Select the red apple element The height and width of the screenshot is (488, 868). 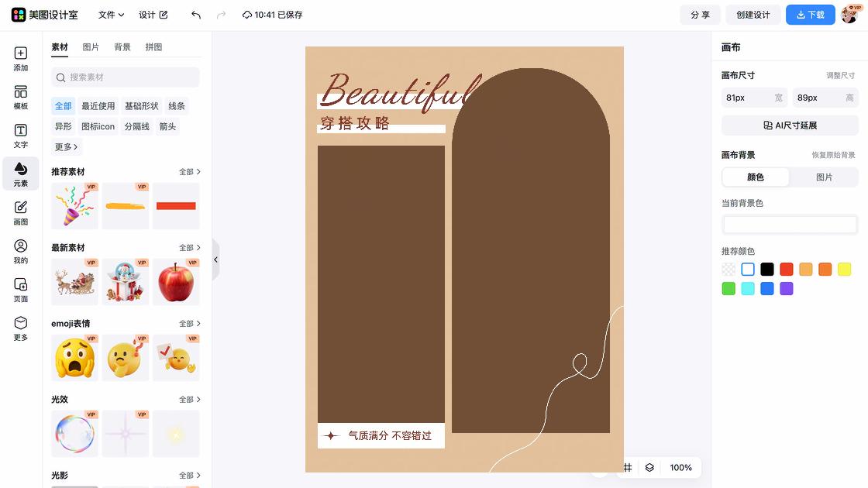176,282
